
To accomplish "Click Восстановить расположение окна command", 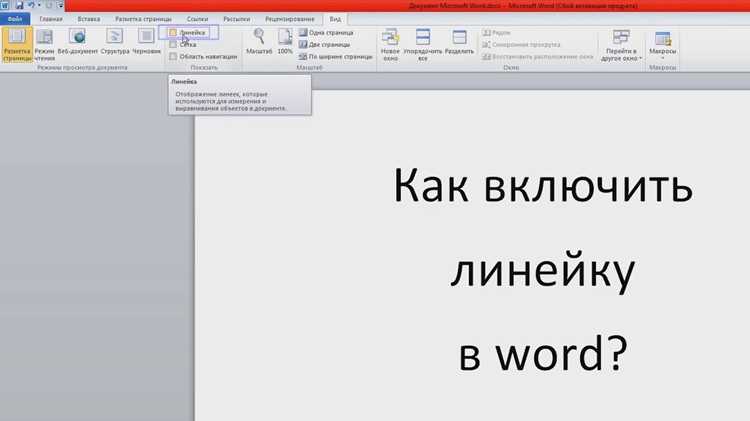I will click(538, 56).
